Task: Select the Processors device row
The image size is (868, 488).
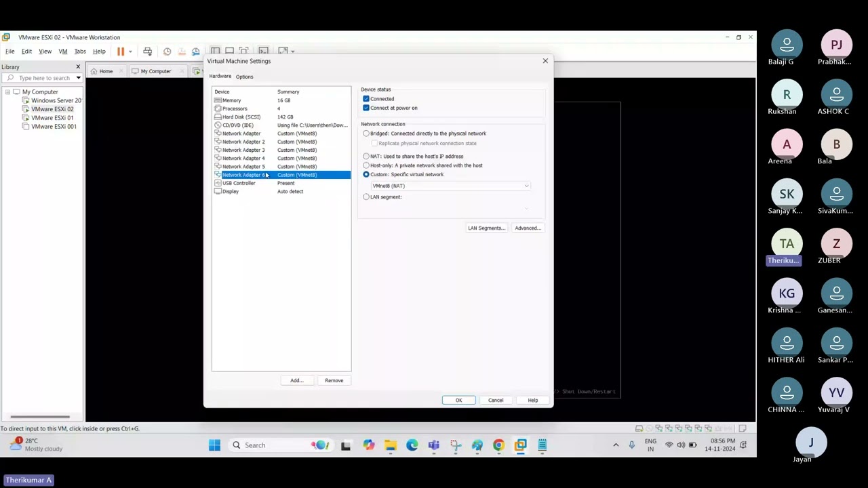Action: (x=281, y=108)
